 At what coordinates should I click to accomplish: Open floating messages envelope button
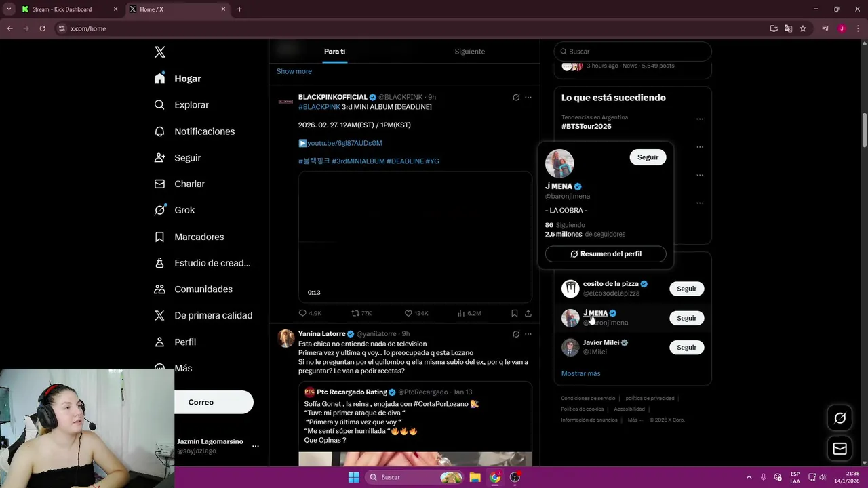tap(840, 449)
